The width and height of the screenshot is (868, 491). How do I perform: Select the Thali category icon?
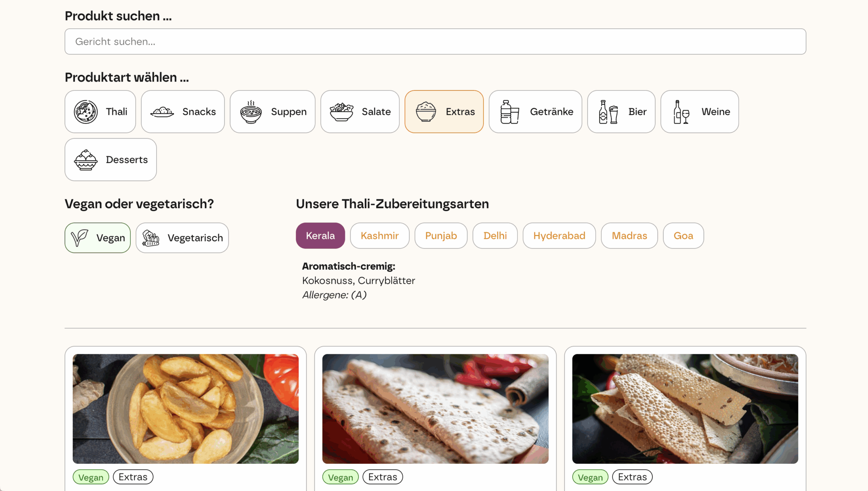click(x=87, y=111)
